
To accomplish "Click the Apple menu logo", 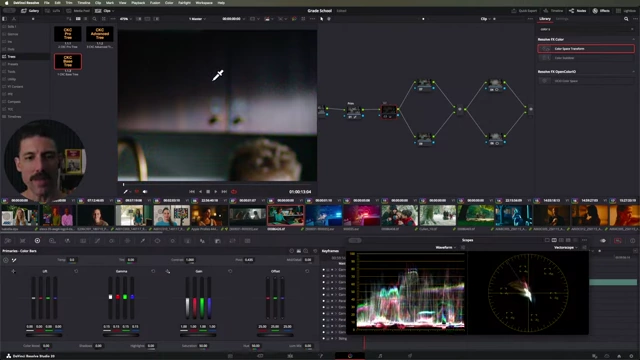I will point(7,3).
